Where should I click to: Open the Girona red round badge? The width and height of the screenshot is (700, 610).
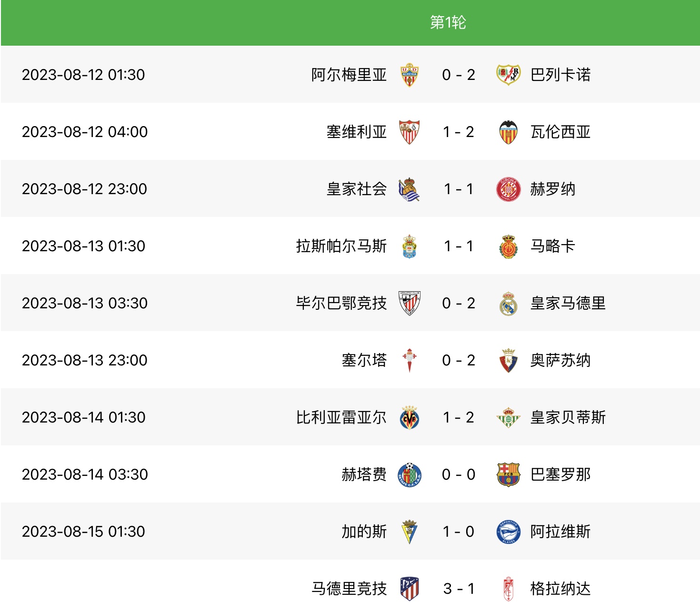click(x=508, y=189)
